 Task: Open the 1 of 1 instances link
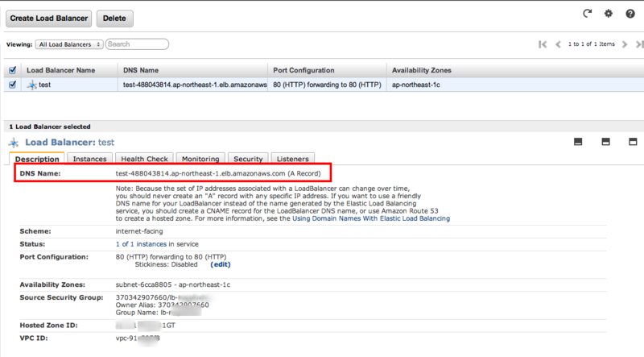[142, 244]
